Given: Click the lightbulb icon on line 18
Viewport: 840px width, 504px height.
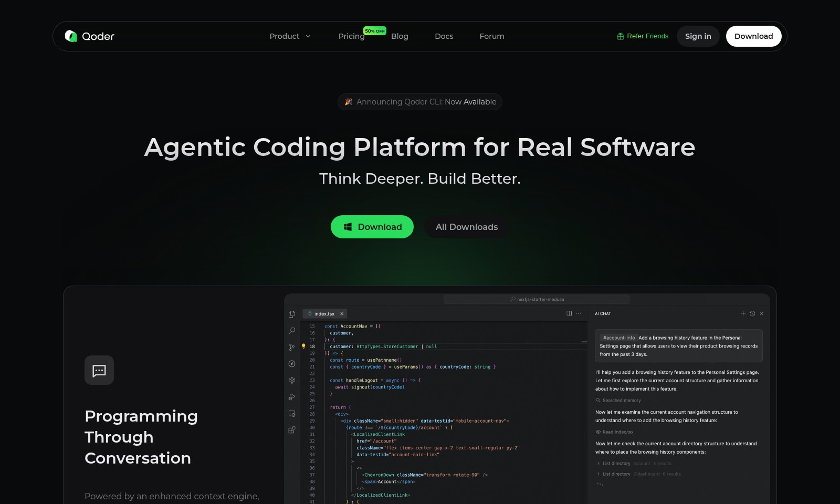Looking at the screenshot, I should tap(303, 346).
